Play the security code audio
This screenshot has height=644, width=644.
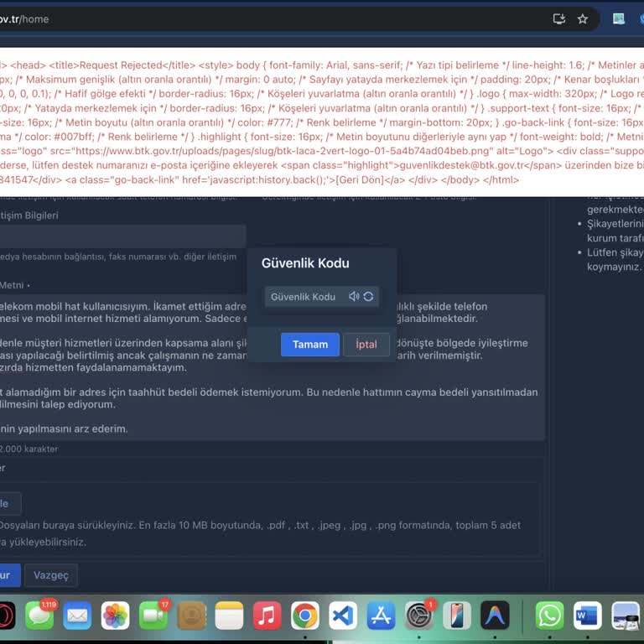point(354,296)
